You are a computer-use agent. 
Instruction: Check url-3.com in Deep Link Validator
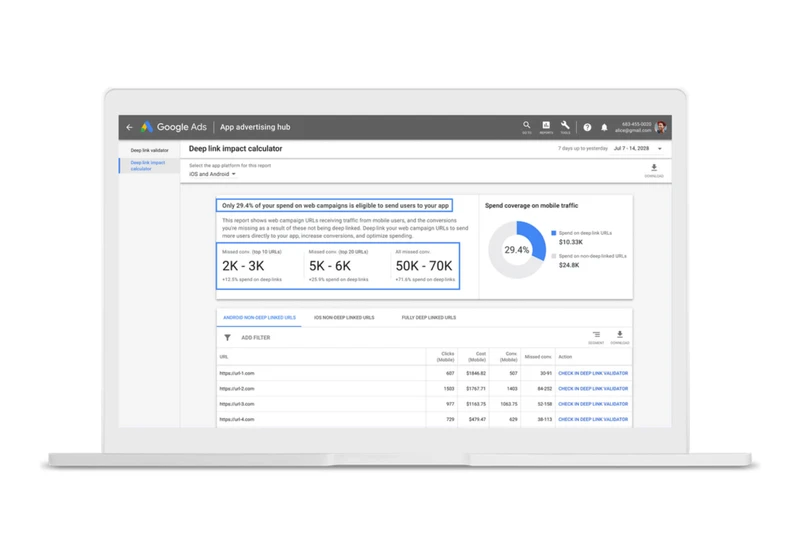pos(593,404)
